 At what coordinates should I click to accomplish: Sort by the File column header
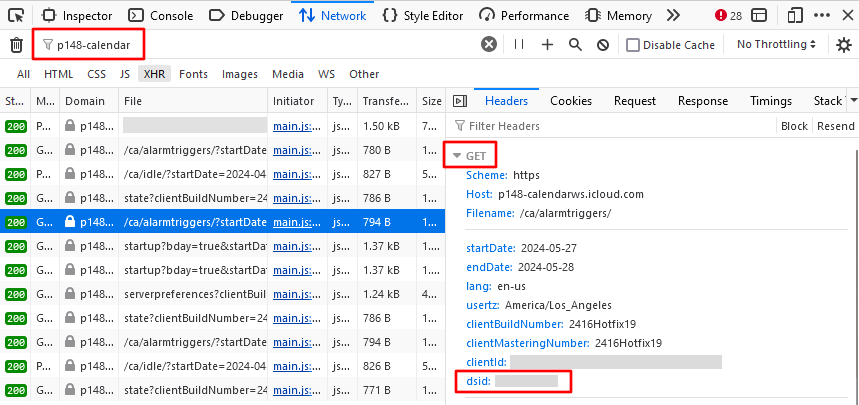click(x=193, y=101)
